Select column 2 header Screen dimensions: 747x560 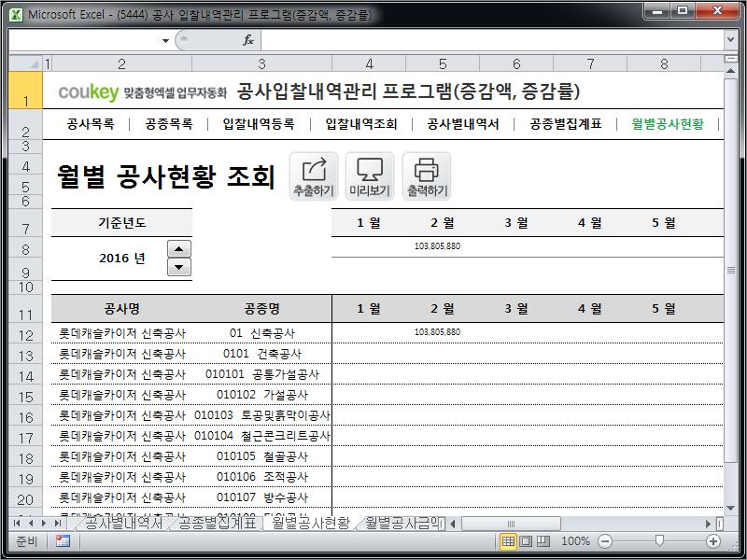pos(121,63)
